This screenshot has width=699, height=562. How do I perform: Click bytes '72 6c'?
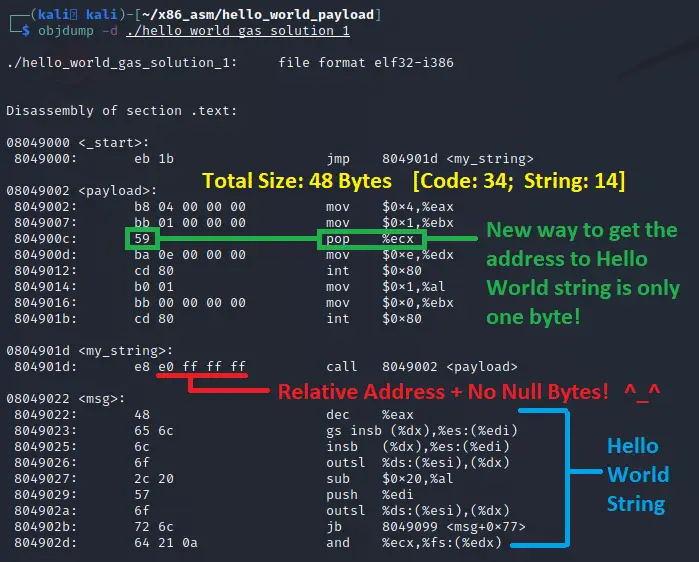[154, 527]
